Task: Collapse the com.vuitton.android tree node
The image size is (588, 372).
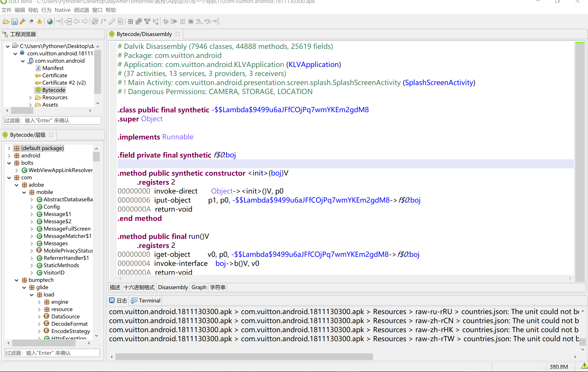Action: tap(23, 61)
